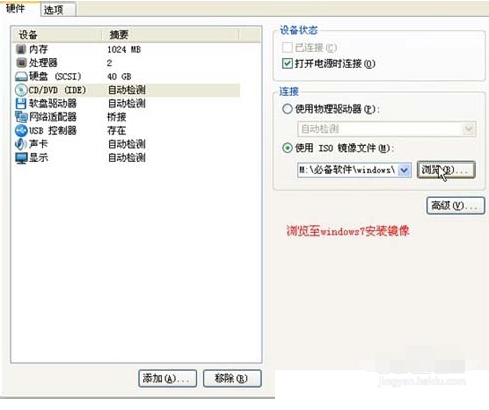The width and height of the screenshot is (489, 410).
Task: Switch to the 硬件 tab
Action: coord(20,8)
